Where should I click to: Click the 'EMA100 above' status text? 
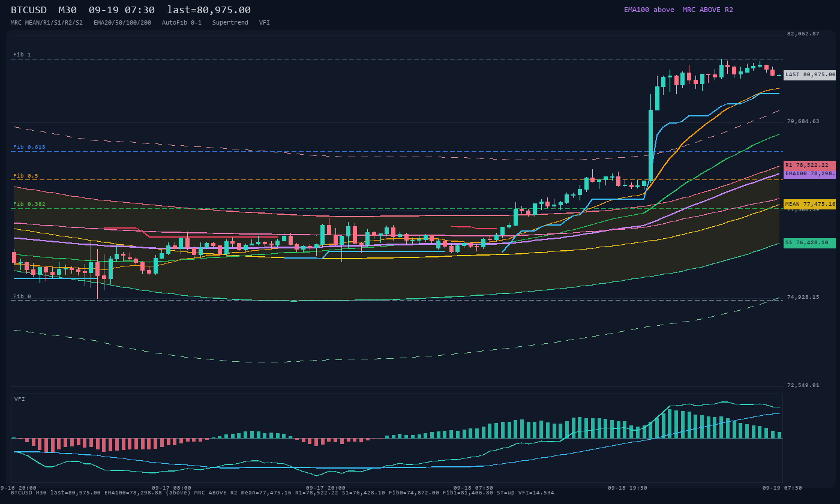(x=649, y=10)
